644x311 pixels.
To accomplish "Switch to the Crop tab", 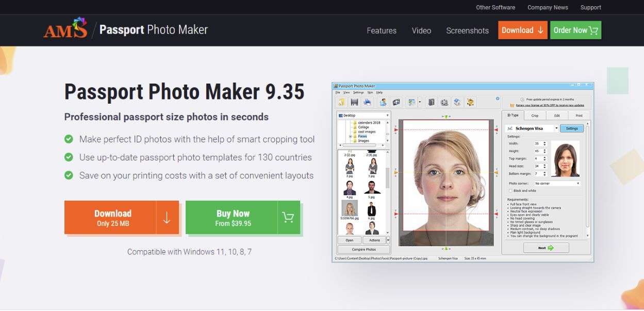I will point(534,116).
